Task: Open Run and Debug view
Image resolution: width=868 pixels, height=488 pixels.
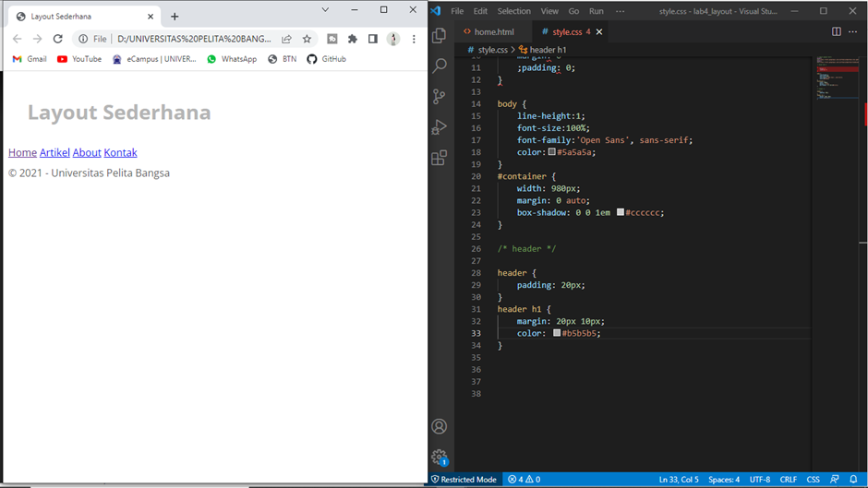Action: pos(439,127)
